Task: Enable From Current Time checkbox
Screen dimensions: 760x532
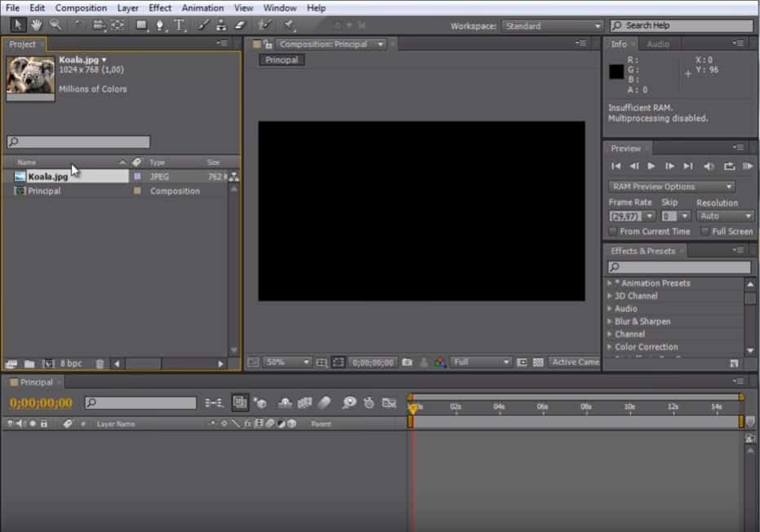Action: (x=612, y=231)
